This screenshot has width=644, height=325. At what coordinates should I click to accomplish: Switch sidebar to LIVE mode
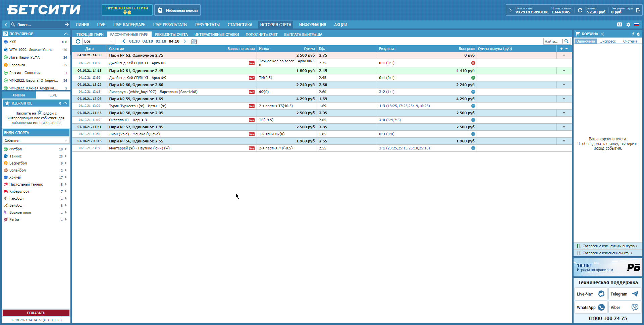click(x=53, y=95)
